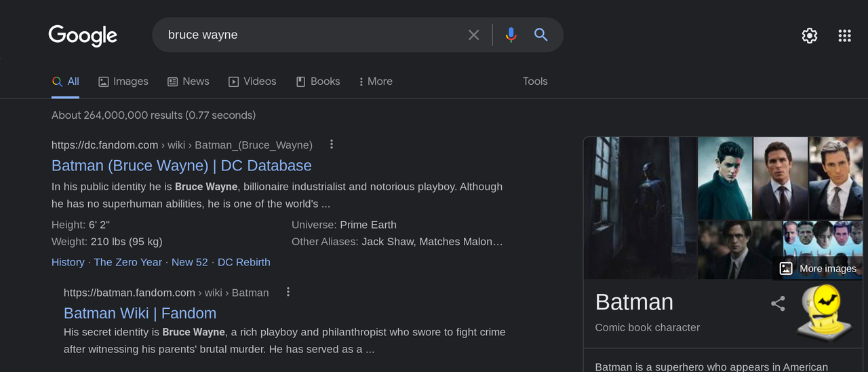The width and height of the screenshot is (868, 372).
Task: Follow the New 52 sitelink
Action: [190, 262]
